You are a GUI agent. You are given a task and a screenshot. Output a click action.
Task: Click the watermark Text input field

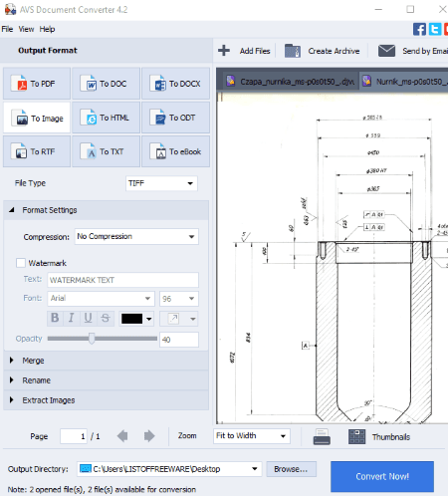pos(122,280)
